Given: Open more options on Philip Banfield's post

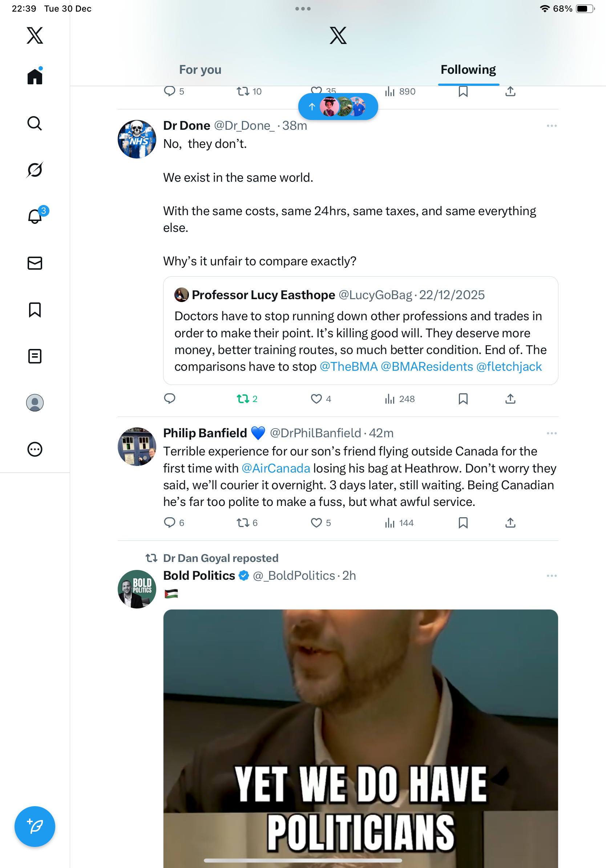Looking at the screenshot, I should click(x=551, y=433).
